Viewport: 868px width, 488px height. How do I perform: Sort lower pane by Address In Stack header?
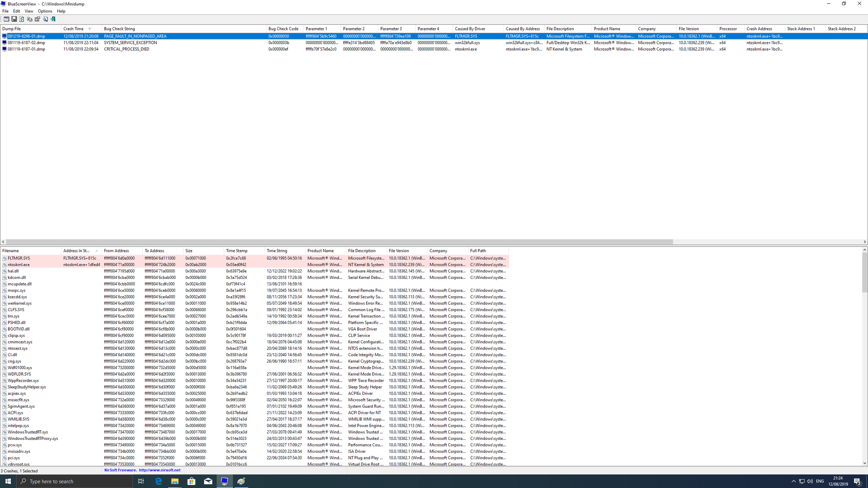tap(81, 251)
